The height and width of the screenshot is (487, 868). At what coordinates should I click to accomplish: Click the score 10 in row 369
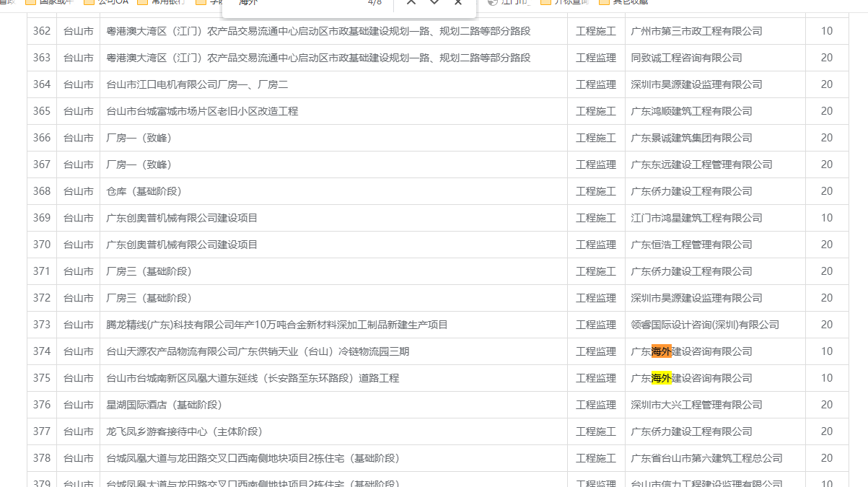[x=826, y=218]
